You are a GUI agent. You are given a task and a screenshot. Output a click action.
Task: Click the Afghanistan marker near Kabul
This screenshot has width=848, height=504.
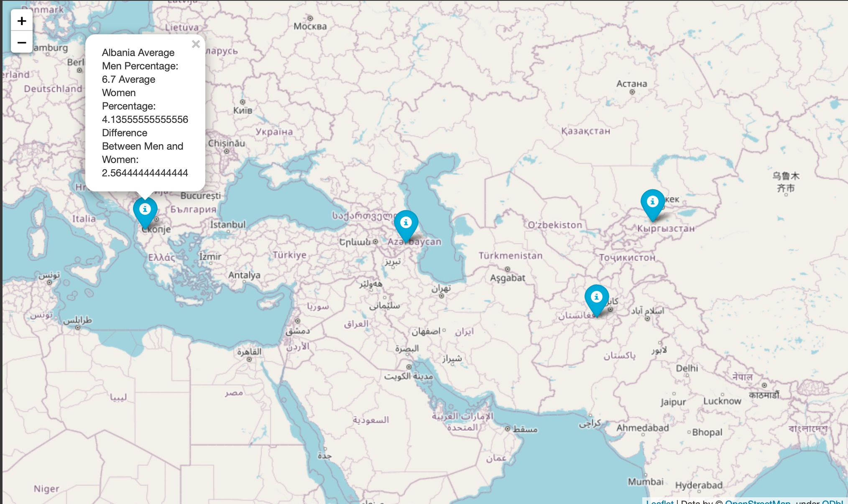(597, 298)
